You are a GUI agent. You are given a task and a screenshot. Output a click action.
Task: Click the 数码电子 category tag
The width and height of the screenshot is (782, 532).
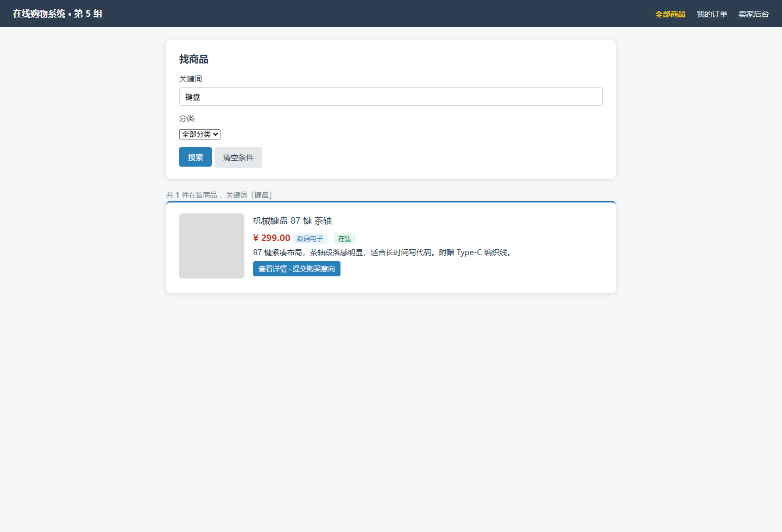point(310,238)
